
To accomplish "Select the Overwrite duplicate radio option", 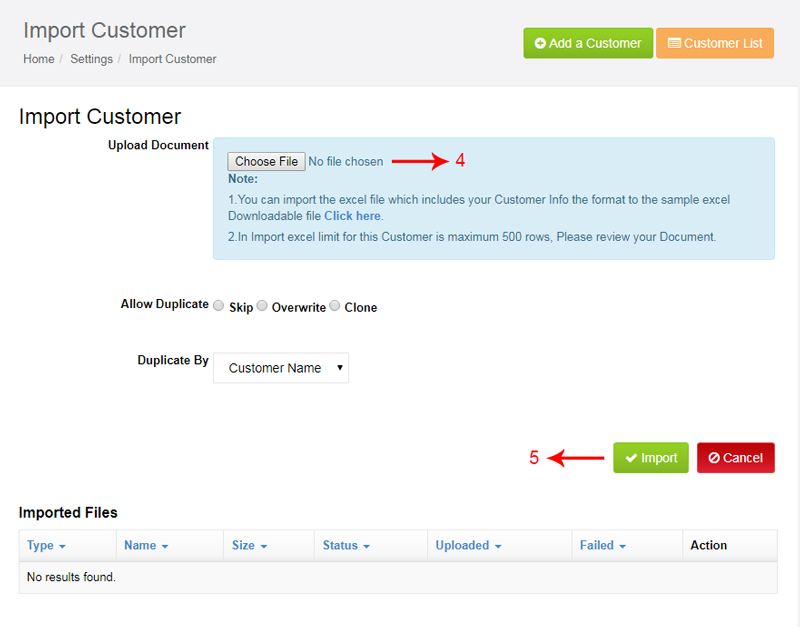I will (x=262, y=306).
